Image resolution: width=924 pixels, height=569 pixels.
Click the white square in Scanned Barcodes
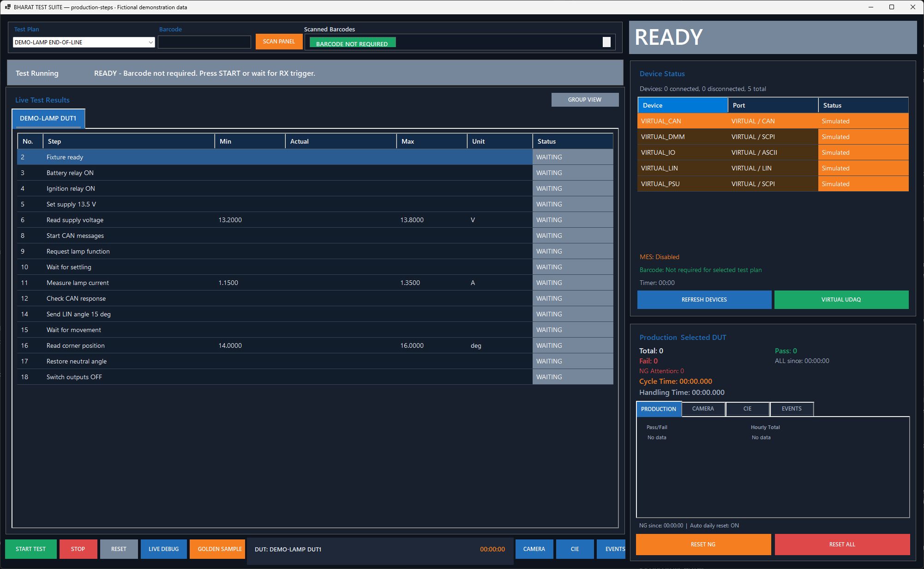[x=606, y=42]
